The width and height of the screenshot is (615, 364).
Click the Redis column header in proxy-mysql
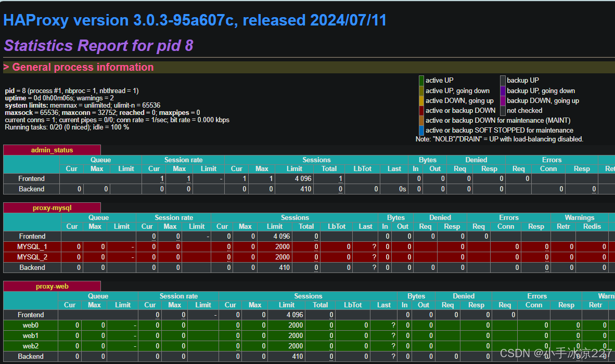592,227
